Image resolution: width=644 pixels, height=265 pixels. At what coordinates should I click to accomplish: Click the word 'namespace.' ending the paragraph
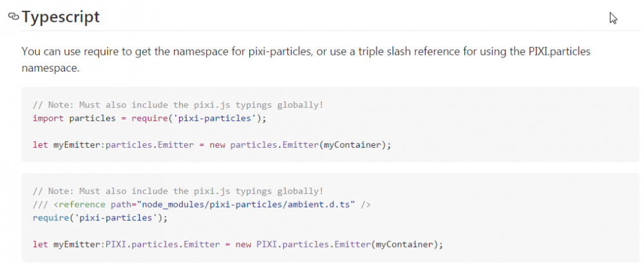pyautogui.click(x=50, y=68)
